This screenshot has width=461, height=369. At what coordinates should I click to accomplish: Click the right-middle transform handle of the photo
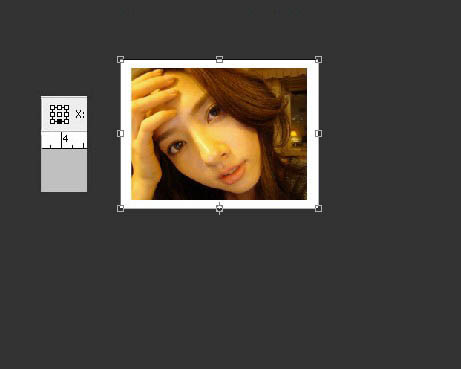point(318,133)
